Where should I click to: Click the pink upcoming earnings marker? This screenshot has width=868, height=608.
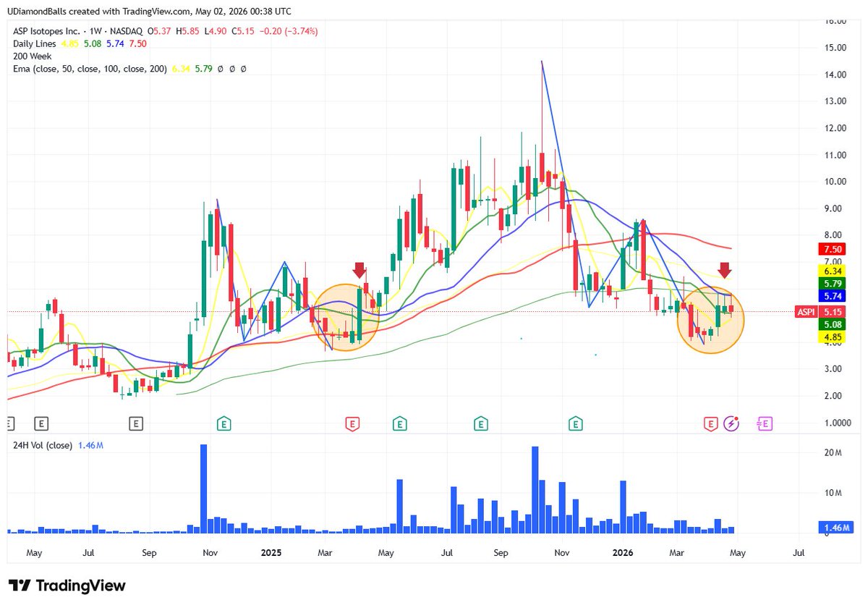765,423
